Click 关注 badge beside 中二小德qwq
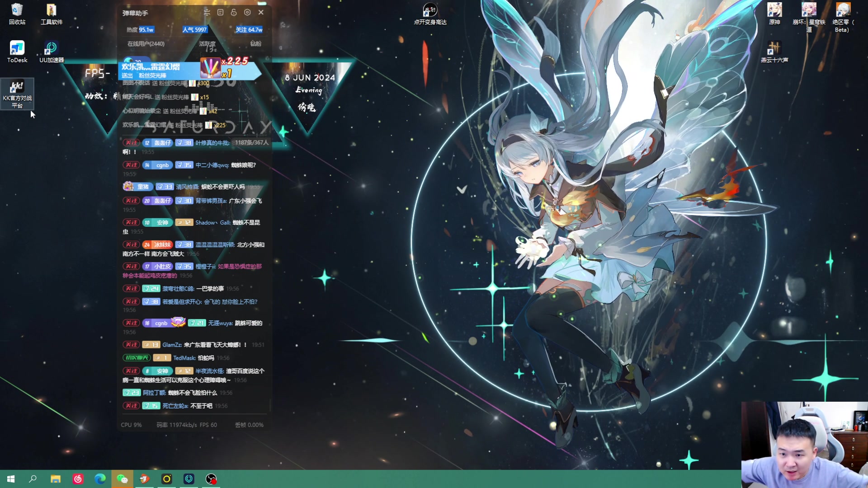 point(131,165)
